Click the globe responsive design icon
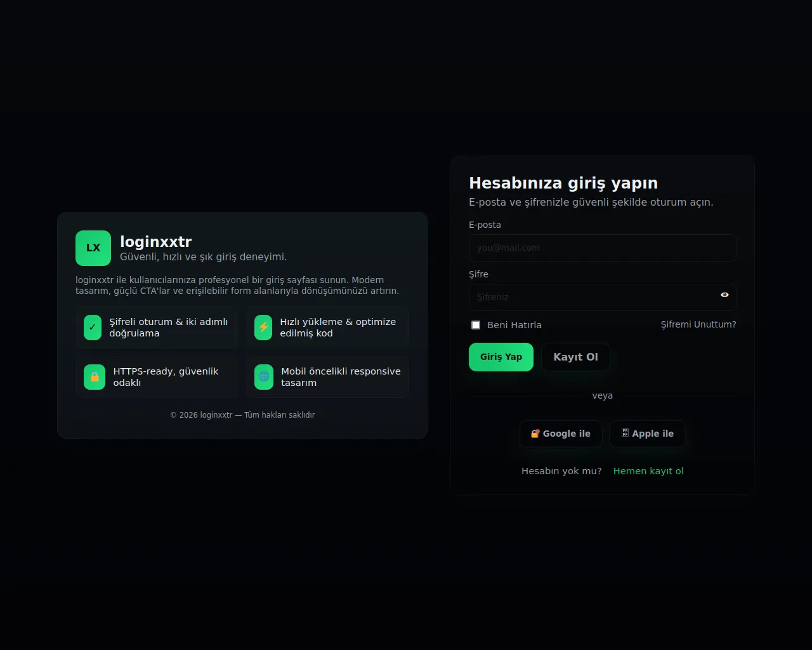Screen dimensions: 812x650 264,377
